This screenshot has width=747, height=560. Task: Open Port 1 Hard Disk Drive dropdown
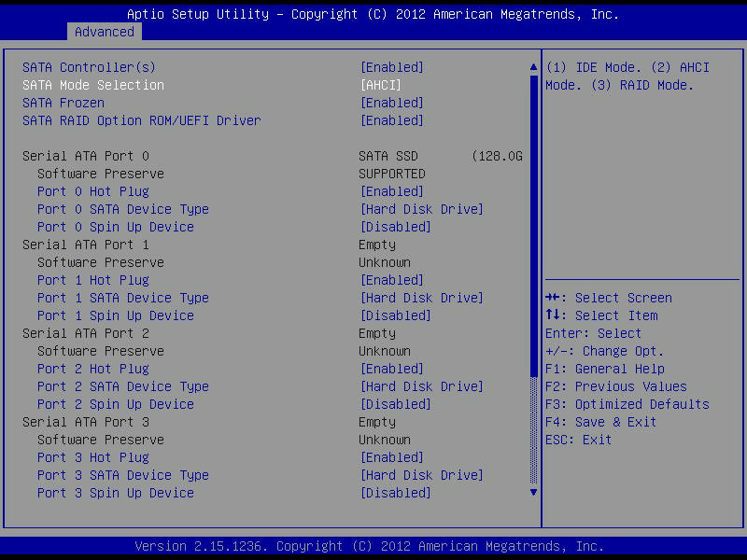coord(422,298)
